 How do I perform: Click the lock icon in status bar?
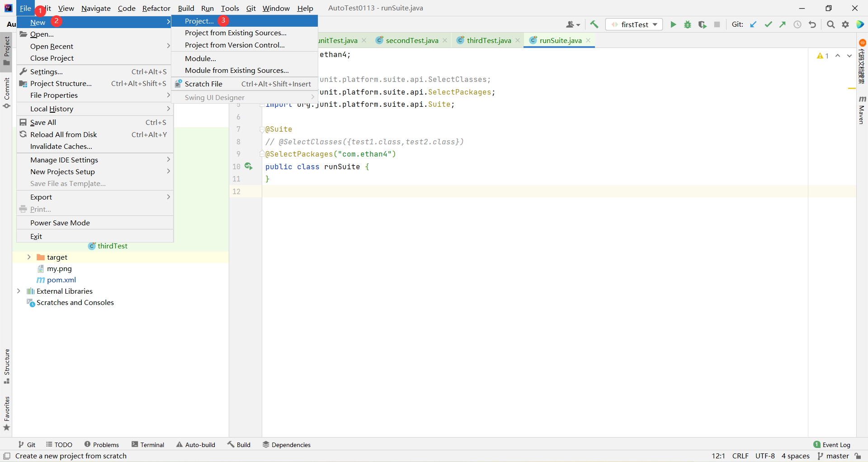click(x=858, y=456)
